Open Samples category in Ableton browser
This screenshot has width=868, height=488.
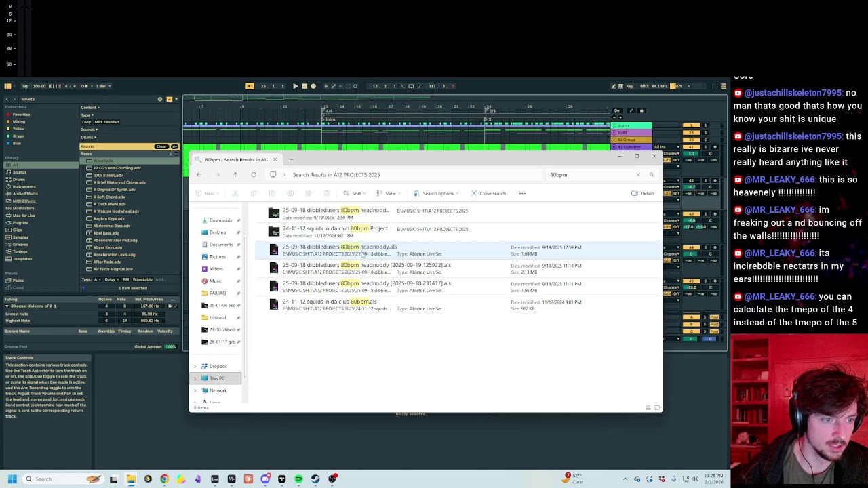tap(20, 237)
